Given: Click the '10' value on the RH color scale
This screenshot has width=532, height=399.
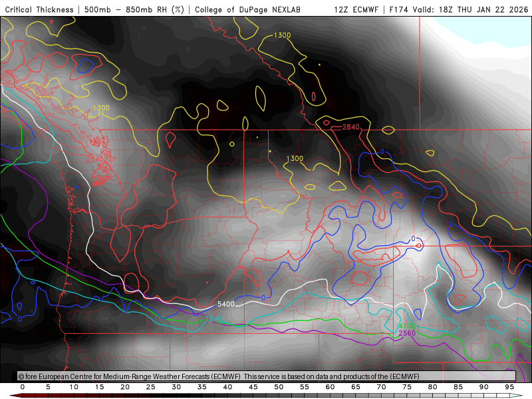Looking at the screenshot, I should [74, 387].
